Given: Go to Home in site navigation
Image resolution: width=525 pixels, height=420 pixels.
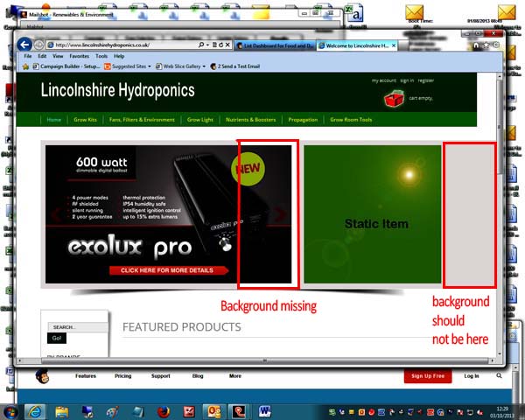Looking at the screenshot, I should pos(54,120).
